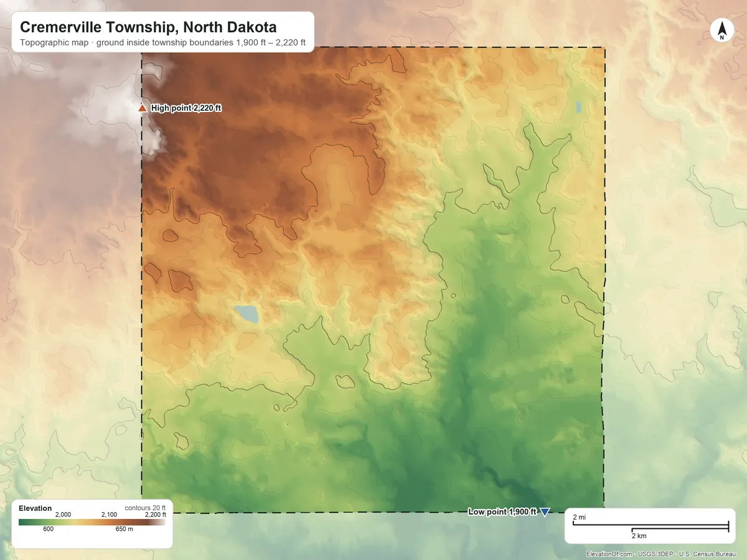Screen dimensions: 747x560
Task: Click the '2,200 ft' legend tick label
Action: click(x=155, y=515)
